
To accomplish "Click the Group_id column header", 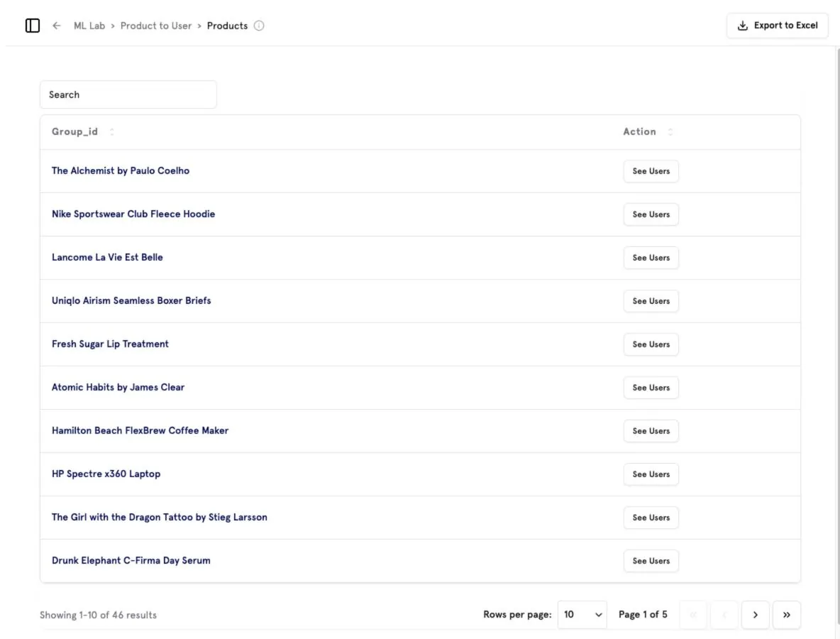I will [75, 132].
